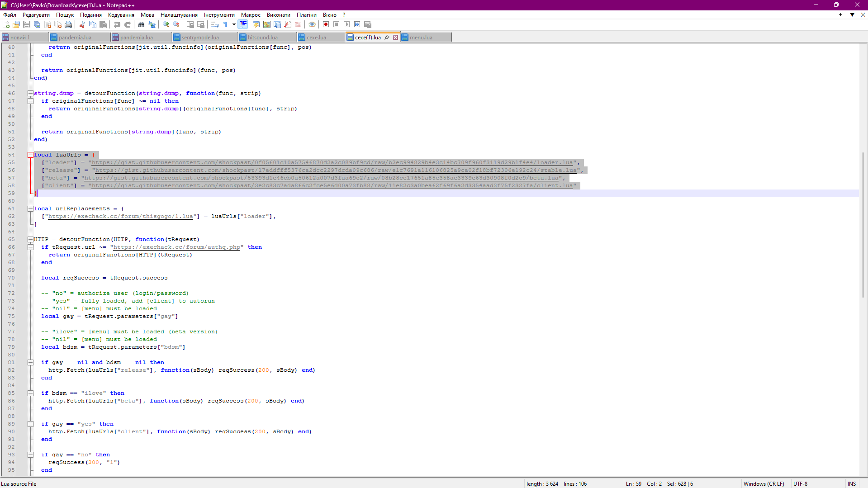
Task: Play back the recorded macro
Action: point(346,24)
